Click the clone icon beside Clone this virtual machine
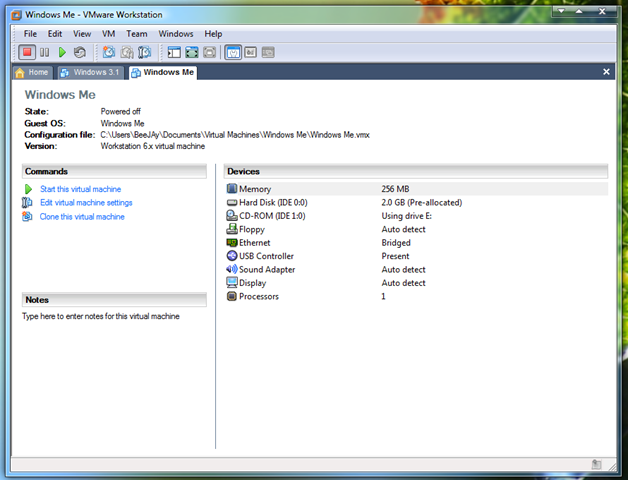 [x=27, y=216]
